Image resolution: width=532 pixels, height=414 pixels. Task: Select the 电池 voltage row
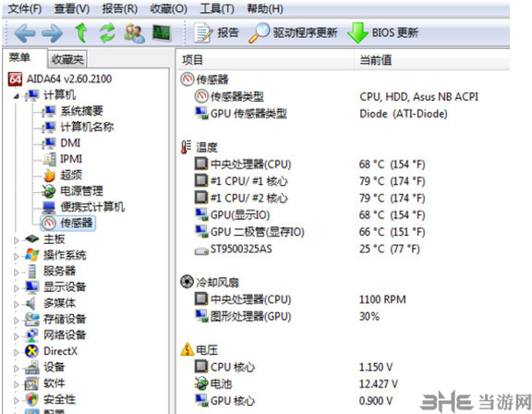pyautogui.click(x=343, y=384)
